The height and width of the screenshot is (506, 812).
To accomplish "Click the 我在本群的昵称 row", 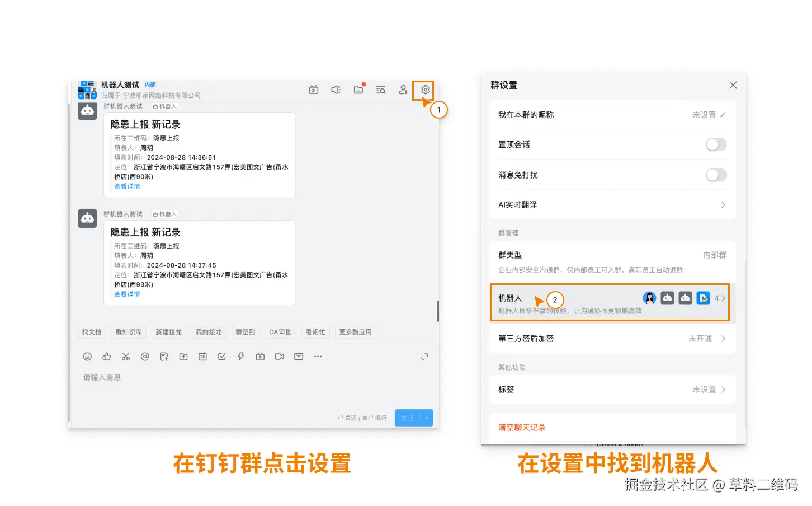I will point(612,115).
